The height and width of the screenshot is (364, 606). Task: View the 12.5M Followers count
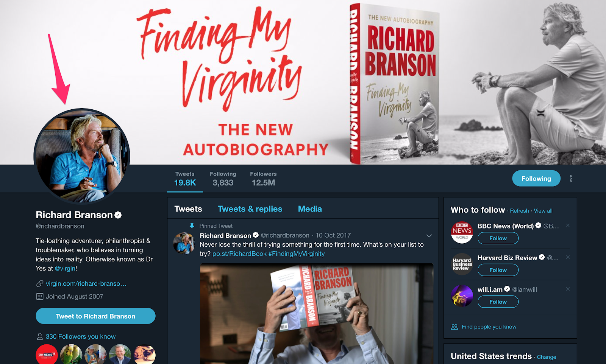point(263,179)
